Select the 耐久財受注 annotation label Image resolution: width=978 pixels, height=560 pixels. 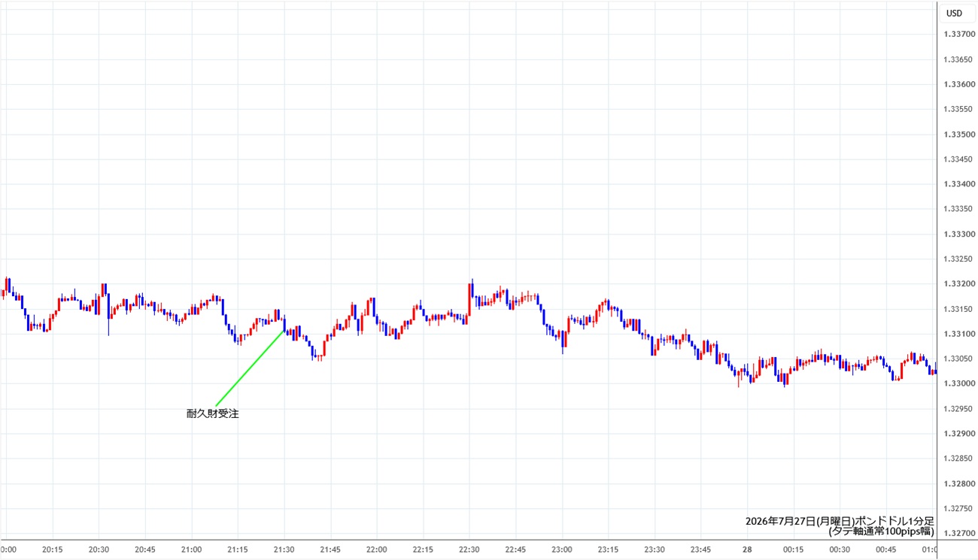(212, 413)
